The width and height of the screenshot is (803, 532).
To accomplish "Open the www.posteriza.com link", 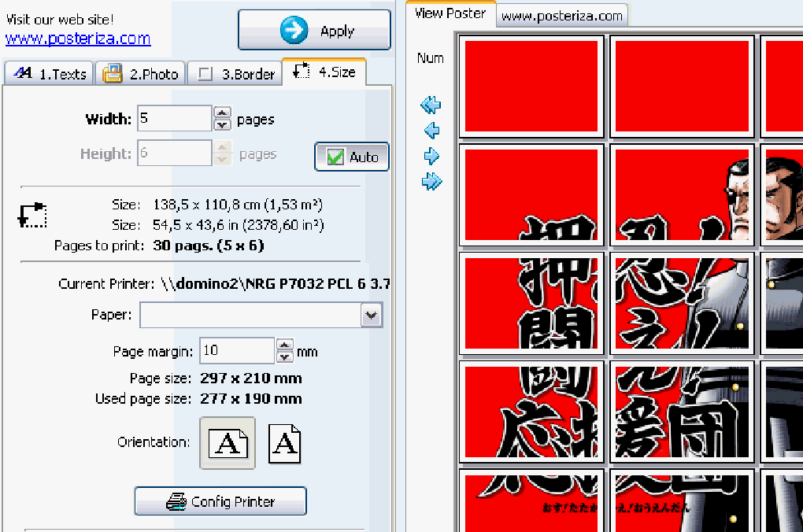I will point(78,39).
